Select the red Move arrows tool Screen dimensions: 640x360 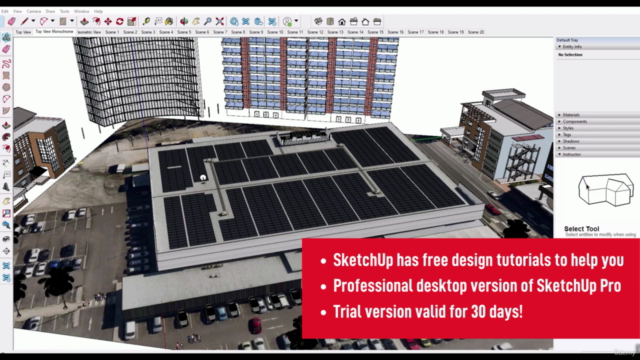click(x=108, y=21)
